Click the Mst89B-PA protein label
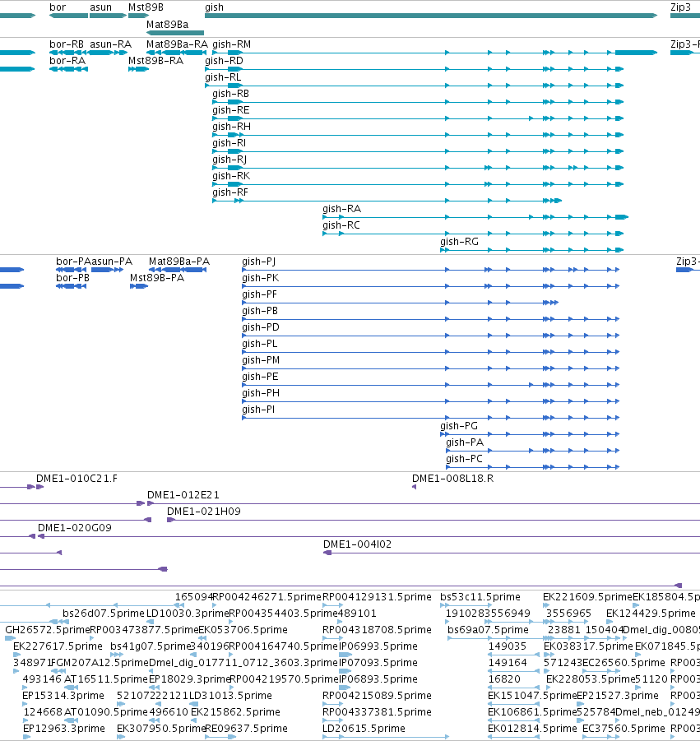This screenshot has width=700, height=741. tap(157, 278)
